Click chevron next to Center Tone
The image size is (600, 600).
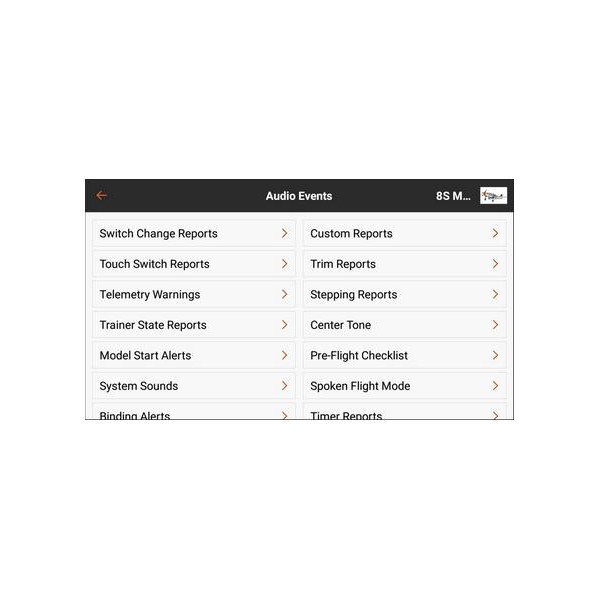click(x=495, y=325)
